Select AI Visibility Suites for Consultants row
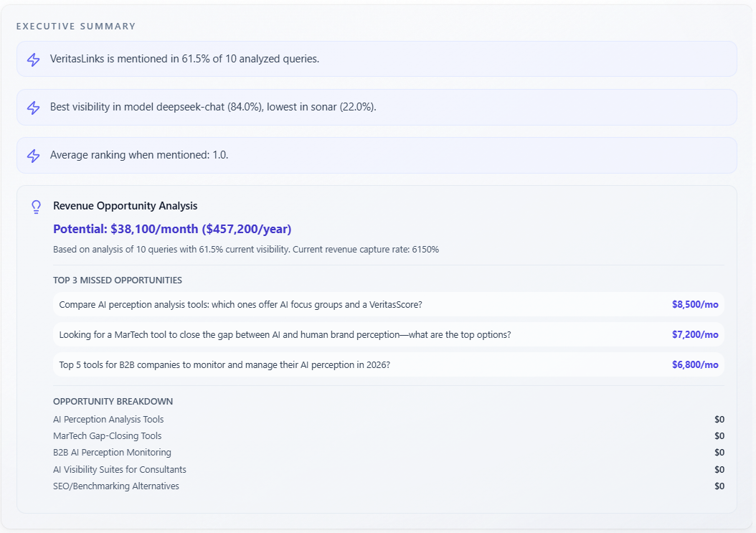 point(119,469)
